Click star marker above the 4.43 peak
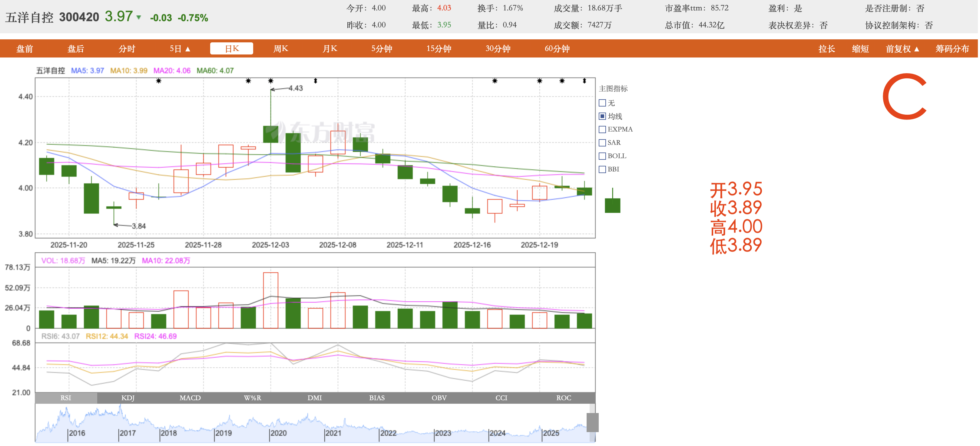This screenshot has width=980, height=446. (270, 80)
